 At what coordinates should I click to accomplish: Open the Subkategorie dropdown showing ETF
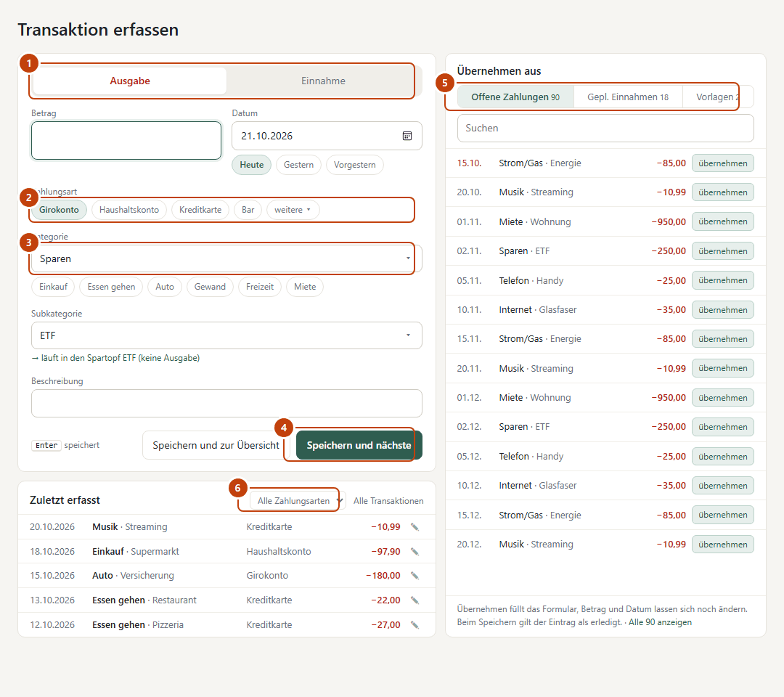pyautogui.click(x=226, y=335)
